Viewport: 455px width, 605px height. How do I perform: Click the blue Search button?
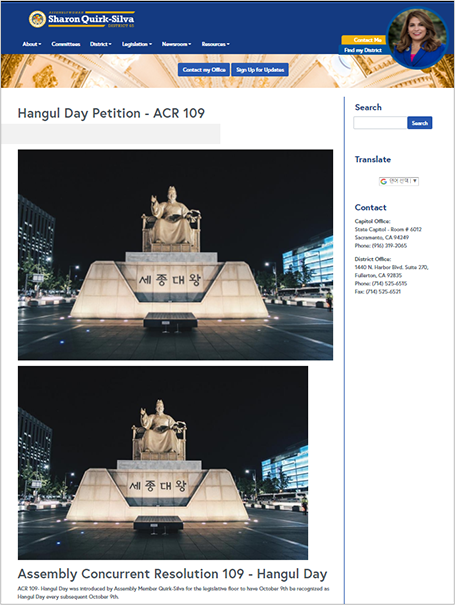(x=419, y=123)
